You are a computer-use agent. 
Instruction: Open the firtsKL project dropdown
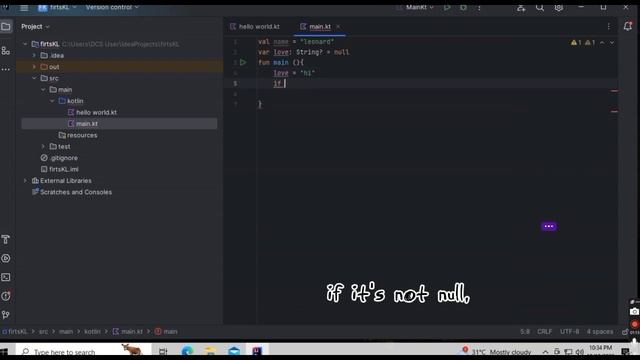point(57,7)
